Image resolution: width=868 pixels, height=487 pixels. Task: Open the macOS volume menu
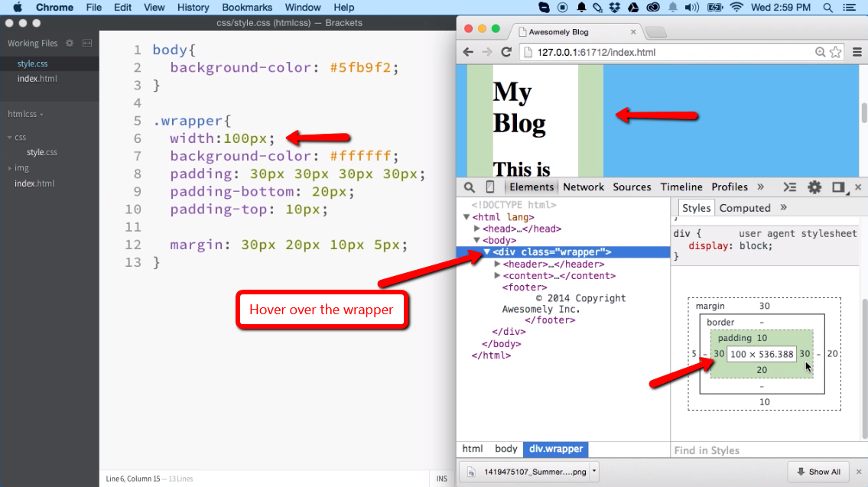pyautogui.click(x=692, y=8)
